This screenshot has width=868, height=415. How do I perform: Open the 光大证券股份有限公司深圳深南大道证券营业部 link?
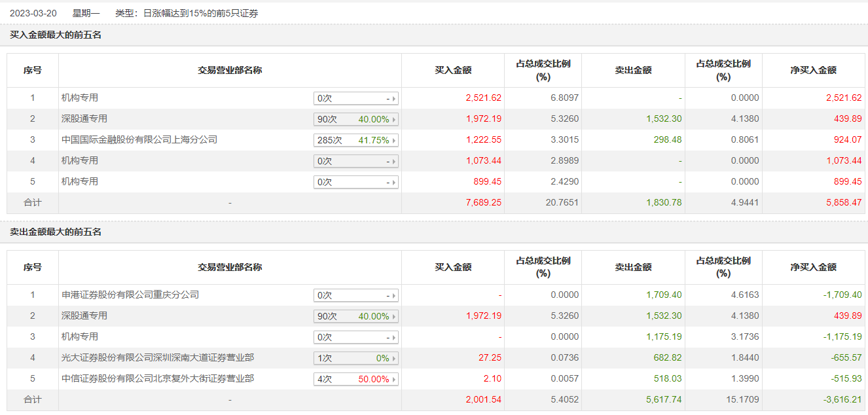158,357
